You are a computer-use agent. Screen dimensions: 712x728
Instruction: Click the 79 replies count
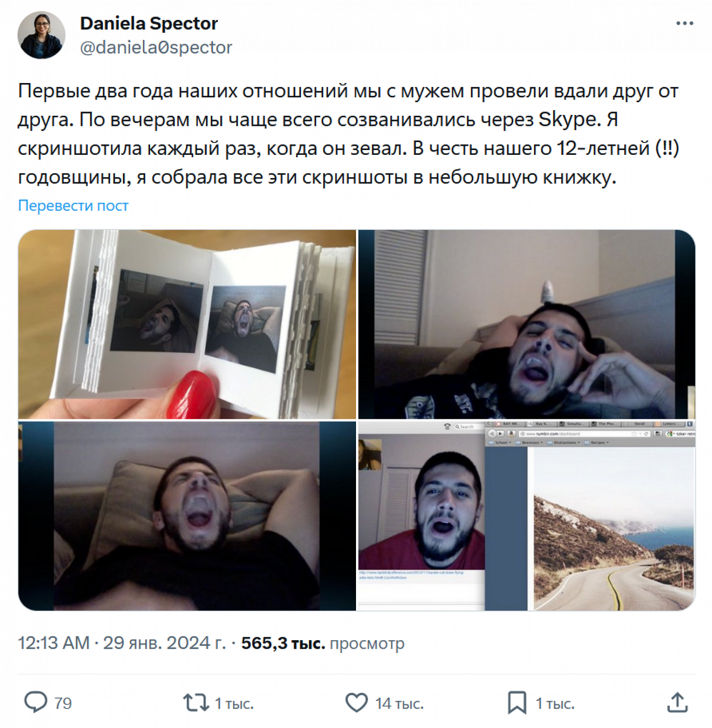(x=63, y=703)
